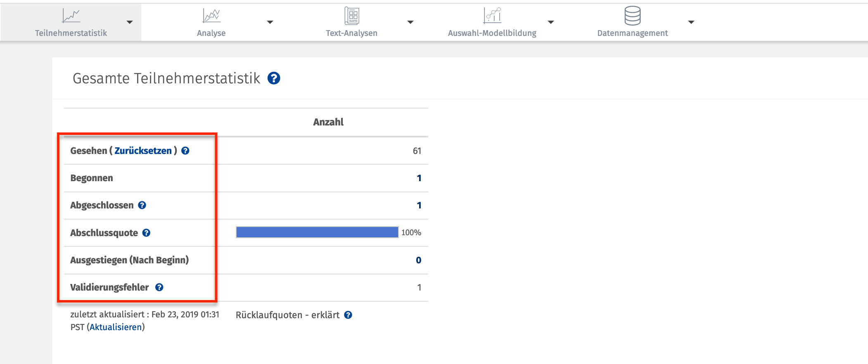868x364 pixels.
Task: Click the Abschlussquote 100% progress bar
Action: pos(317,232)
